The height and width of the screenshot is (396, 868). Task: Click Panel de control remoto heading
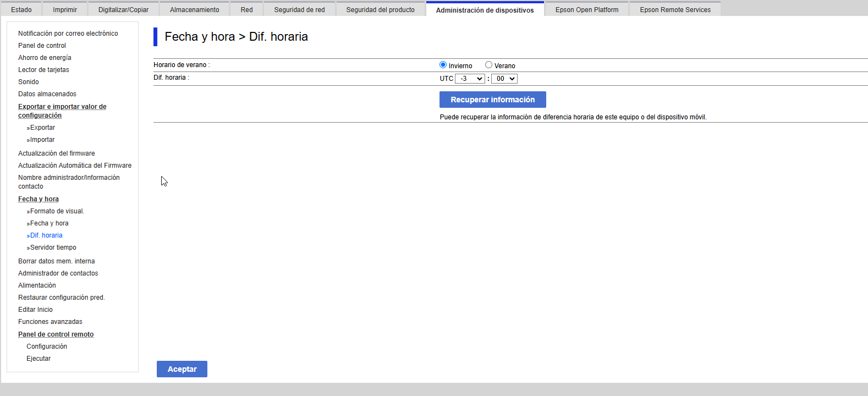pyautogui.click(x=56, y=334)
